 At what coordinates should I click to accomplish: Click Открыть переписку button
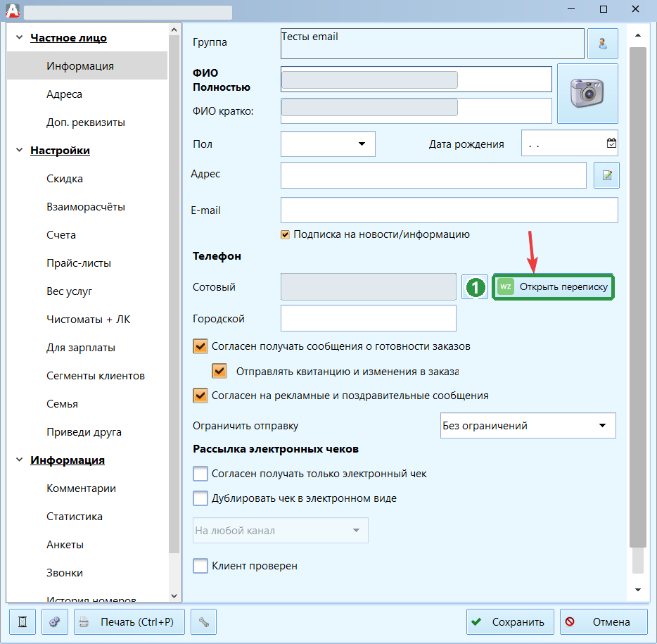(x=553, y=286)
